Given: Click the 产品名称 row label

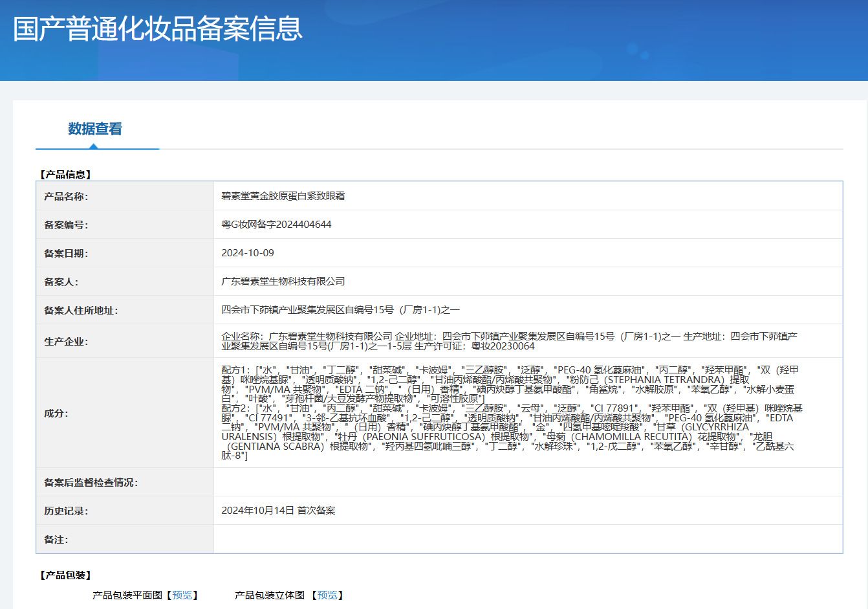Looking at the screenshot, I should tap(66, 196).
